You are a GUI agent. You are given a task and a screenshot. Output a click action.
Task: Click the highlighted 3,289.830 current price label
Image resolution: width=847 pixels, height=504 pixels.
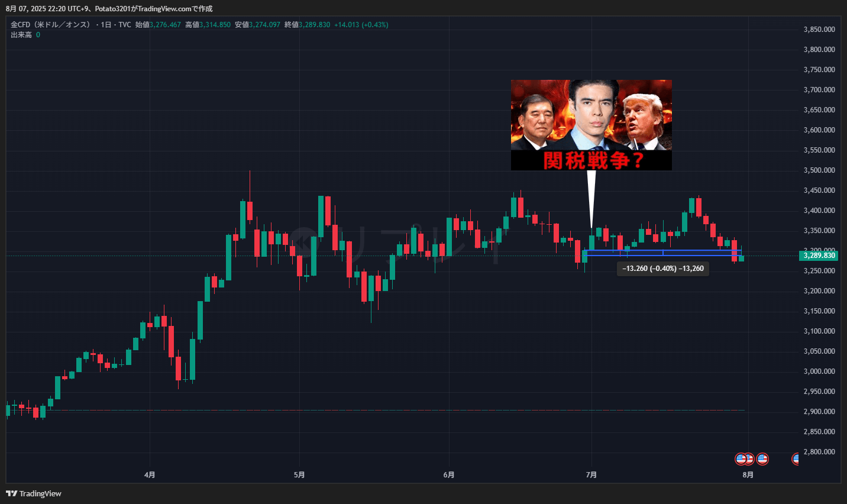coord(819,256)
